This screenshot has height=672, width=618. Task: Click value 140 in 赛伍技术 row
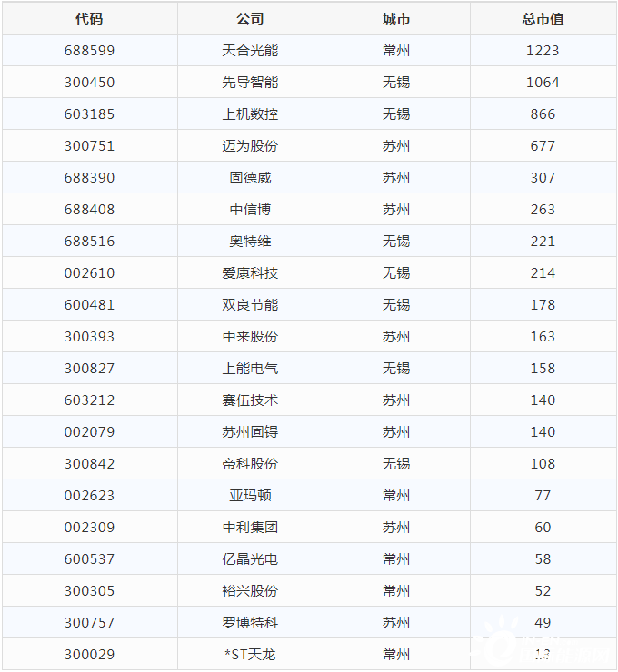coord(543,400)
